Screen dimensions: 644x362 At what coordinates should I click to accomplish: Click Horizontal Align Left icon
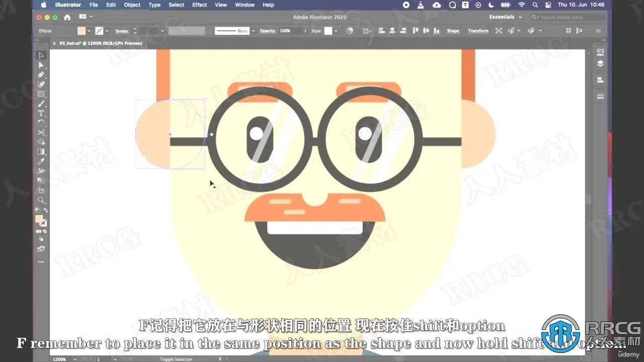click(x=381, y=31)
